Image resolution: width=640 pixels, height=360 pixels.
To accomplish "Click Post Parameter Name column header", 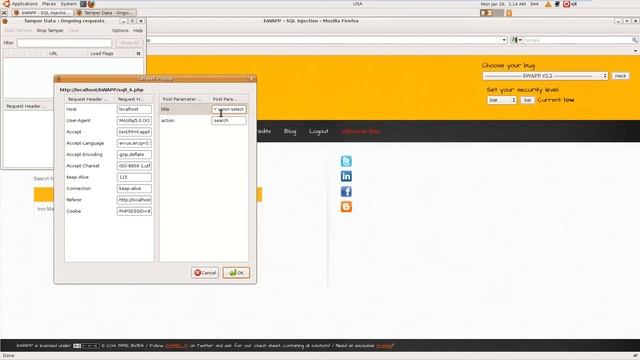I will click(x=184, y=99).
